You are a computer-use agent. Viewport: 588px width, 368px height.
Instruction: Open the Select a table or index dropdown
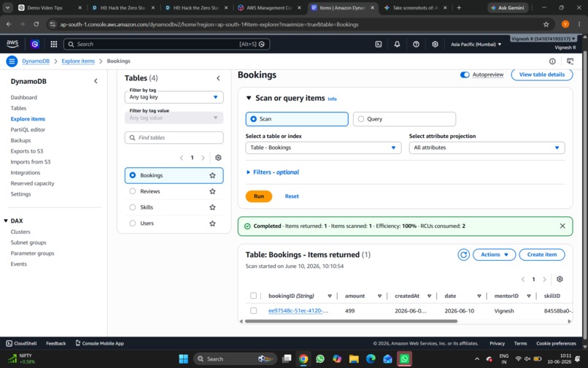point(323,147)
